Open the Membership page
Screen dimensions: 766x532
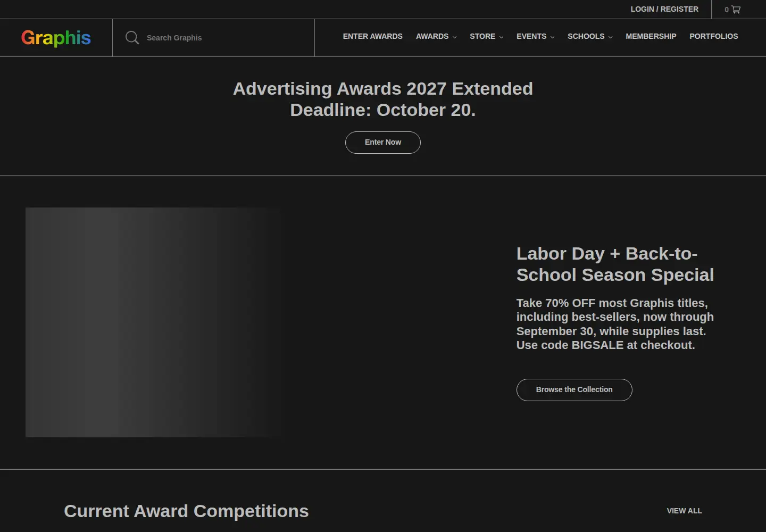(651, 36)
